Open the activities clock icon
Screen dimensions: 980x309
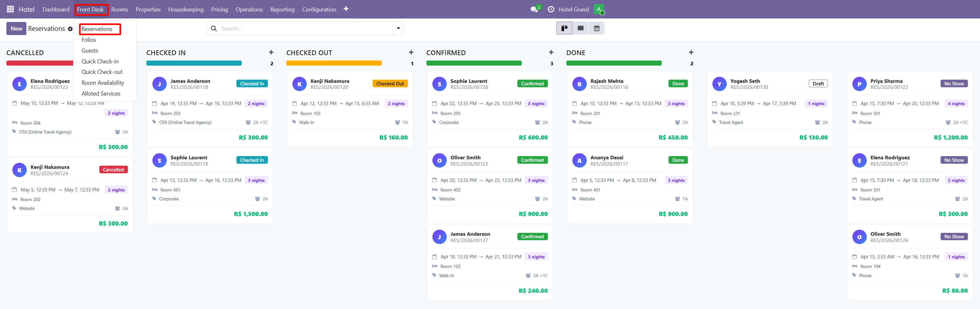551,9
